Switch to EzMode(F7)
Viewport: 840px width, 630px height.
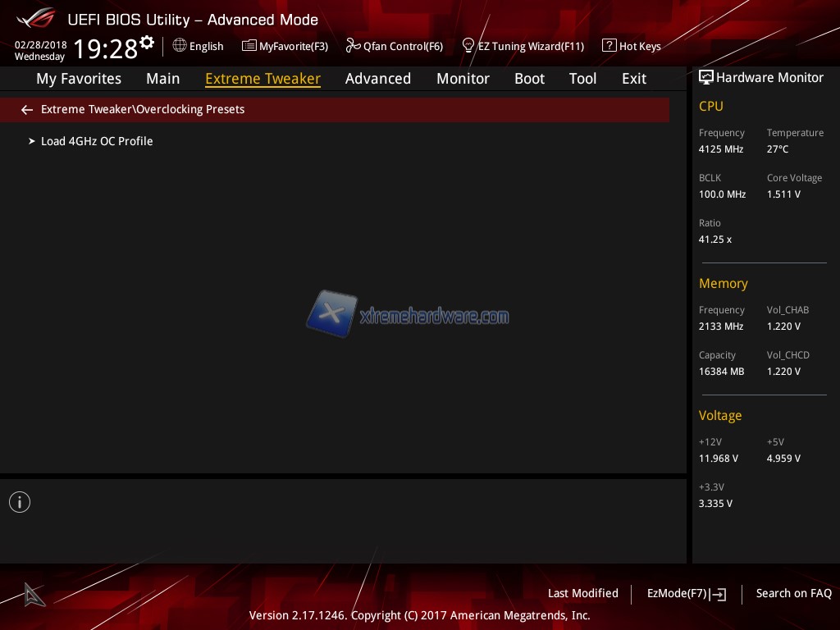click(x=686, y=594)
